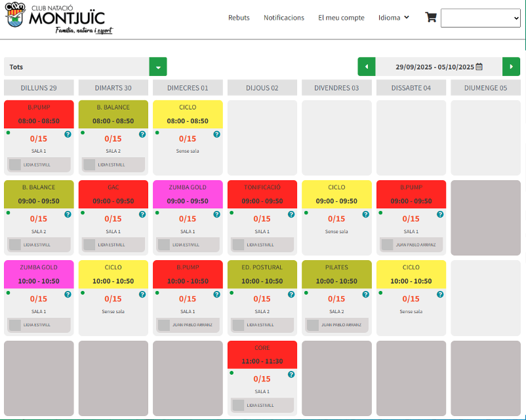Image resolution: width=526 pixels, height=420 pixels.
Task: Select Thursday 10:00 ED. POSTURAL class
Action: pos(262,274)
